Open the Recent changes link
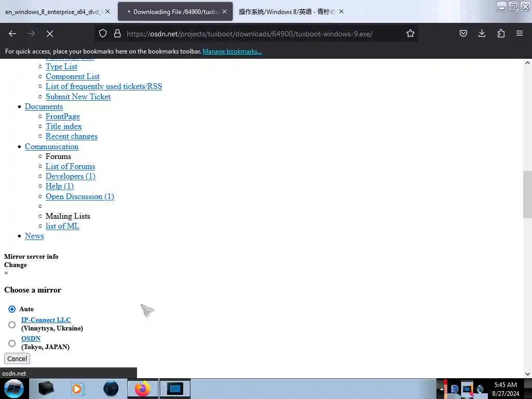The width and height of the screenshot is (532, 399). pos(72,136)
